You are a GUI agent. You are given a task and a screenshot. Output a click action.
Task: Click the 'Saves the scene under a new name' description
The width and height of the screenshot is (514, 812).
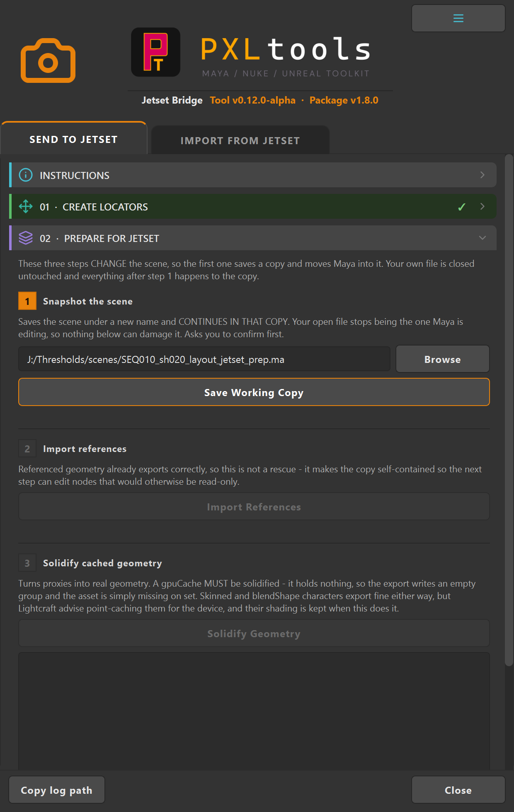pyautogui.click(x=241, y=328)
